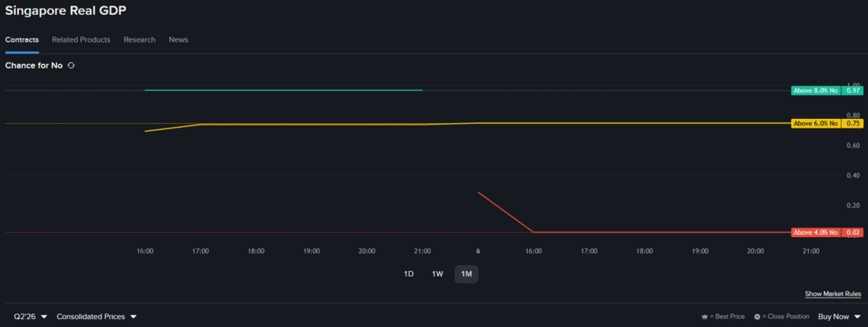Select the 1D chart range

(x=409, y=274)
